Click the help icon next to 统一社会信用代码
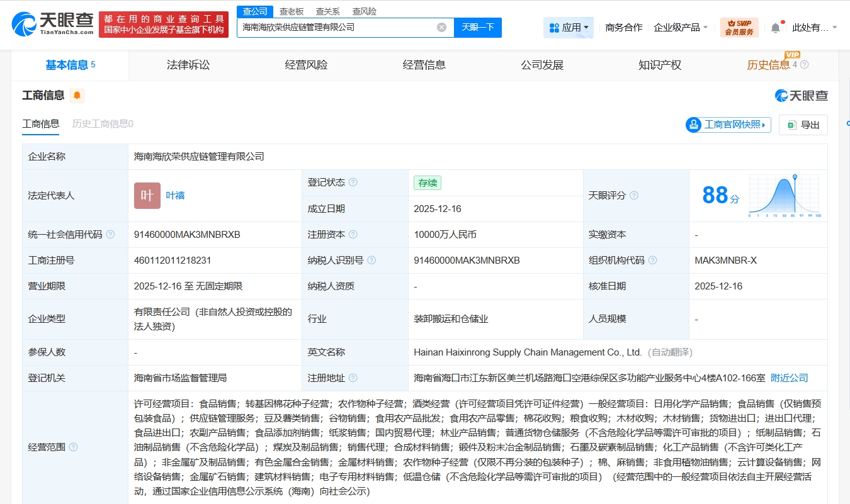Viewport: 850px width, 504px height. click(x=110, y=235)
